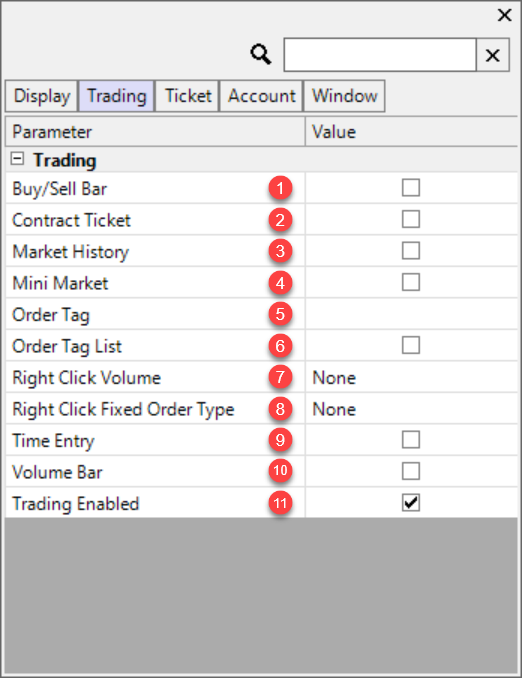Select the Account tab
522x678 pixels.
click(x=262, y=96)
